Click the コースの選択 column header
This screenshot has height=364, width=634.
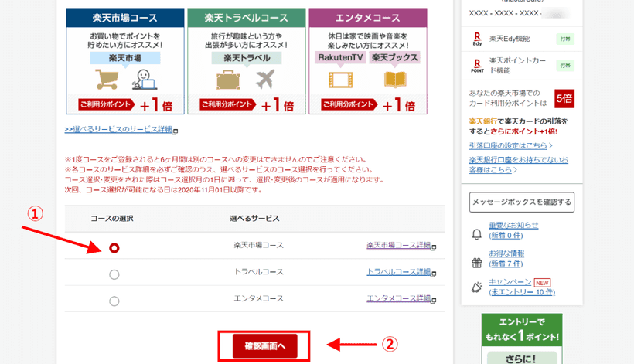coord(112,219)
